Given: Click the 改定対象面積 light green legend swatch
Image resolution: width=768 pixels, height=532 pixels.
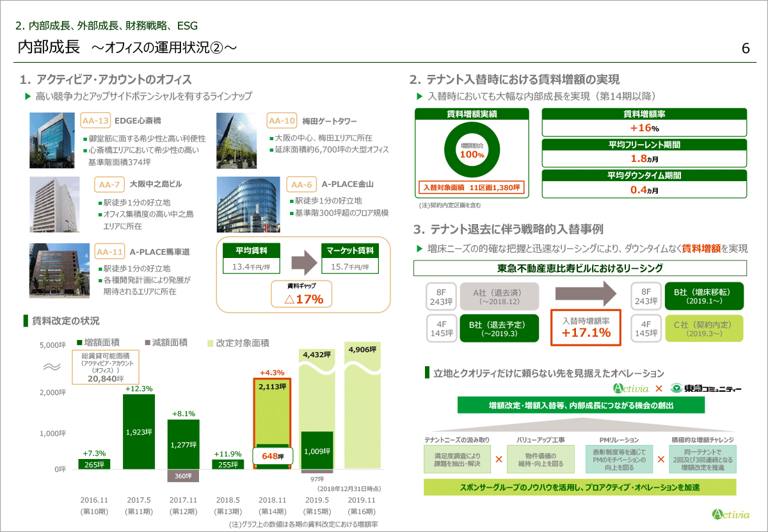Looking at the screenshot, I should [211, 343].
